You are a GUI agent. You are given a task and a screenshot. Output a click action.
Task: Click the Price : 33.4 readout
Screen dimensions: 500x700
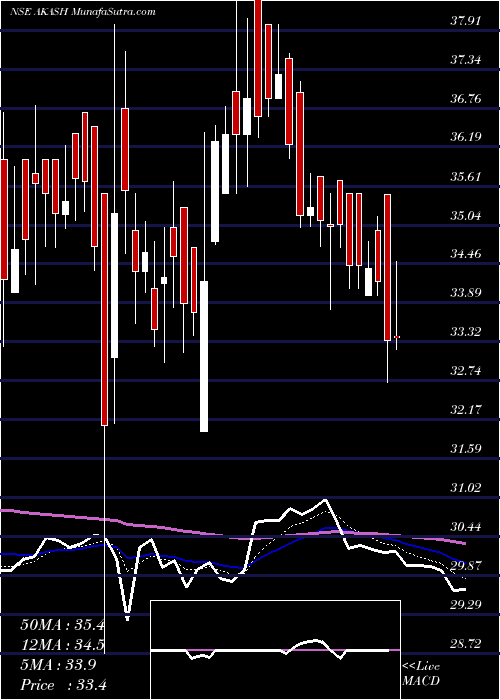coord(62,685)
